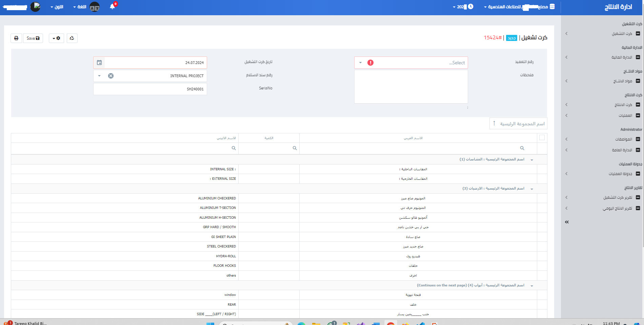This screenshot has height=325, width=644.
Task: Click the Windows Start button on taskbar
Action: [x=210, y=323]
